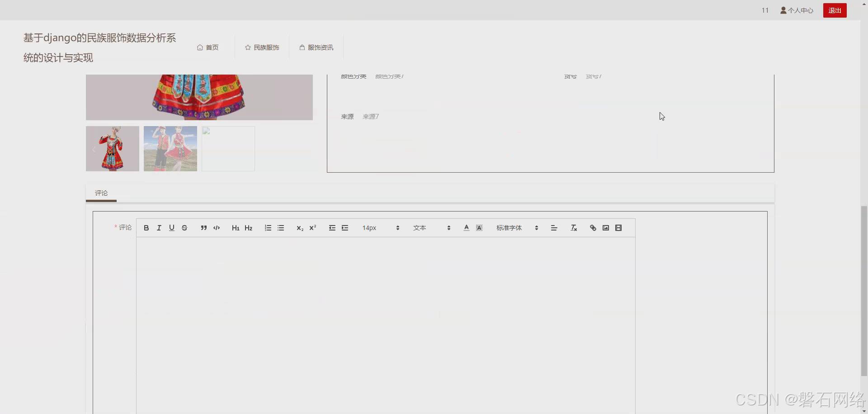Screen dimensions: 868x414
Task: Create a bulleted list
Action: click(x=281, y=228)
